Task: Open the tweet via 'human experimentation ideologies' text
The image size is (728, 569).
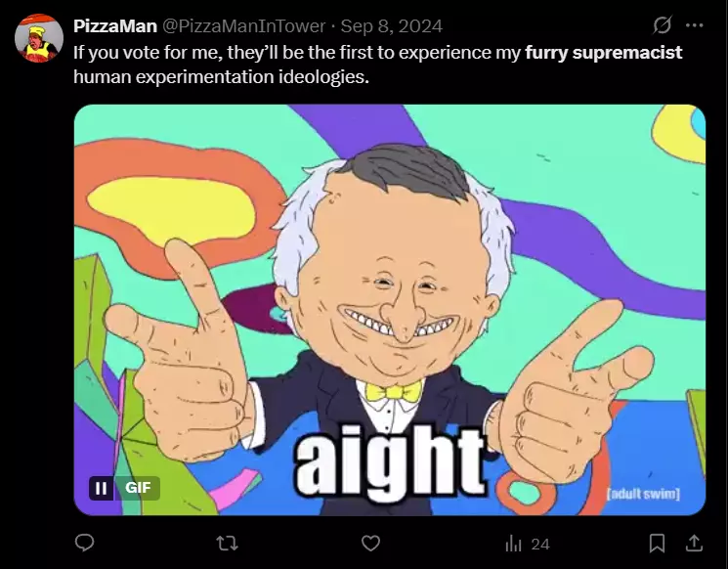Action: (221, 76)
